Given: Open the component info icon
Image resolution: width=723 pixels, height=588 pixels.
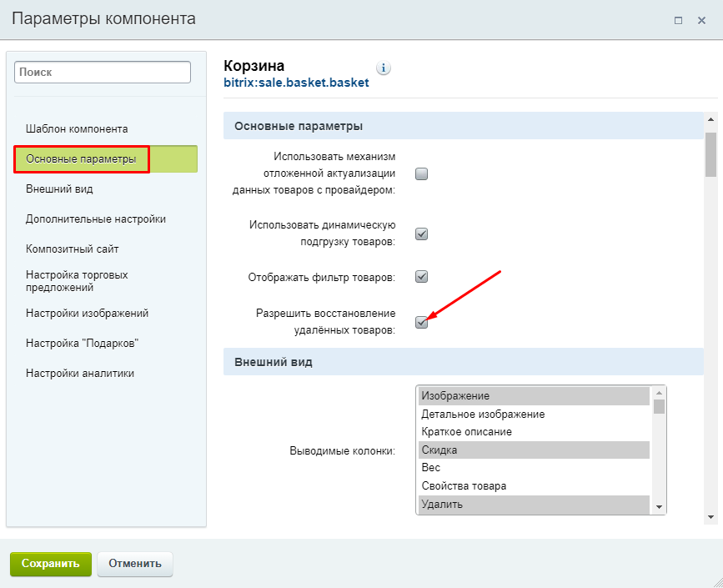Looking at the screenshot, I should click(x=383, y=68).
